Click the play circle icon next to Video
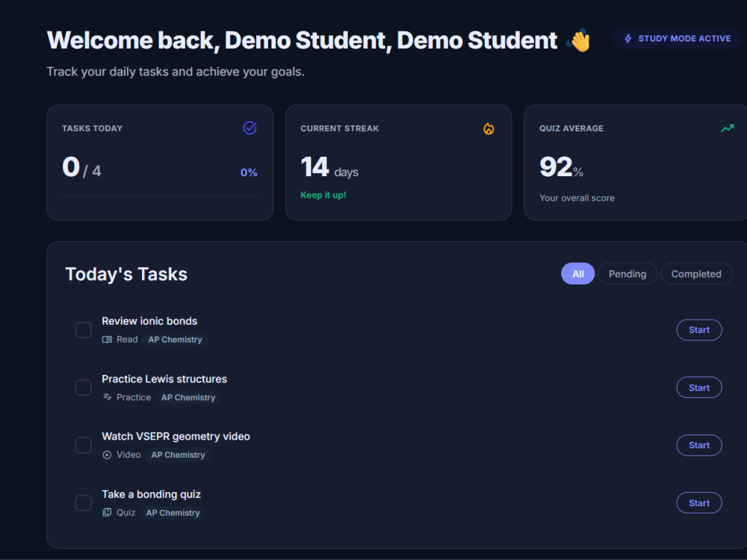This screenshot has width=747, height=560. click(x=107, y=455)
